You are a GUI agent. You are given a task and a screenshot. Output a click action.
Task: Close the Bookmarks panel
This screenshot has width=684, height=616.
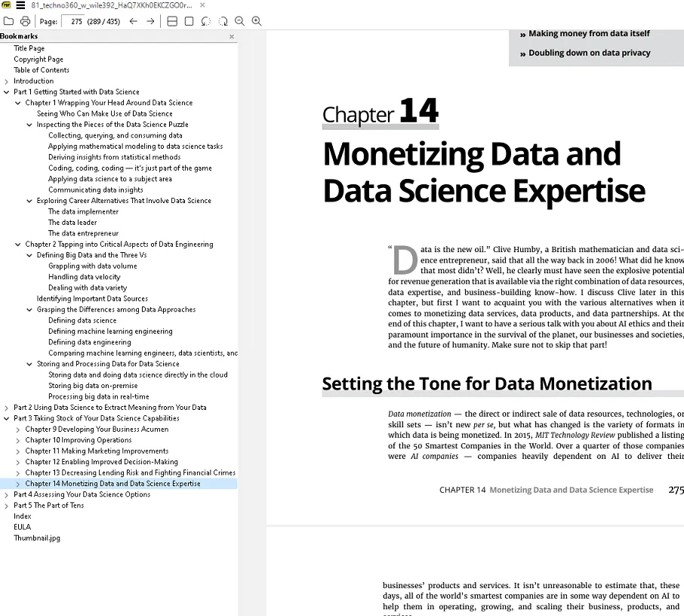click(x=231, y=36)
